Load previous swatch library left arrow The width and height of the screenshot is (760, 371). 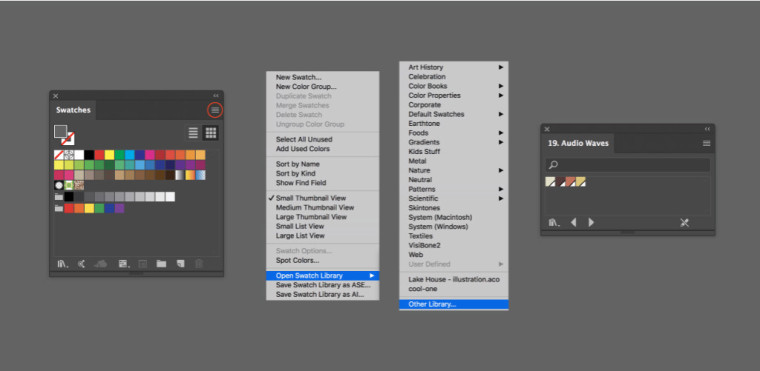tap(573, 223)
